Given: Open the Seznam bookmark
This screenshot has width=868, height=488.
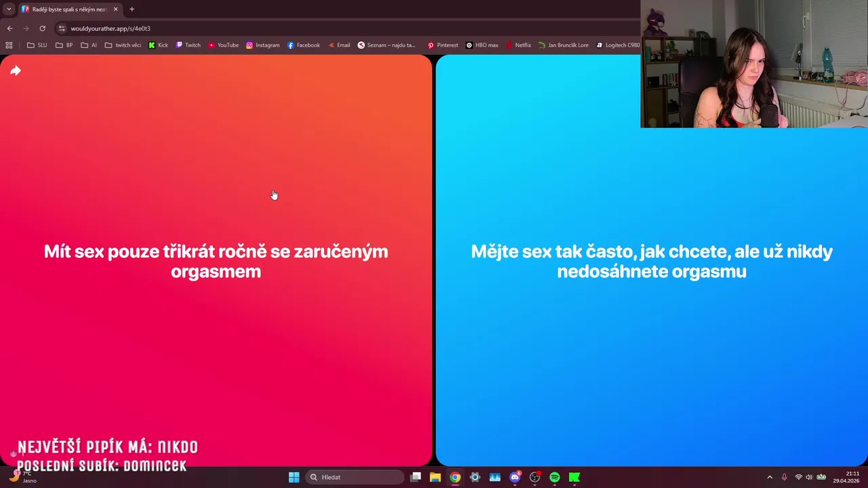Looking at the screenshot, I should [x=387, y=45].
